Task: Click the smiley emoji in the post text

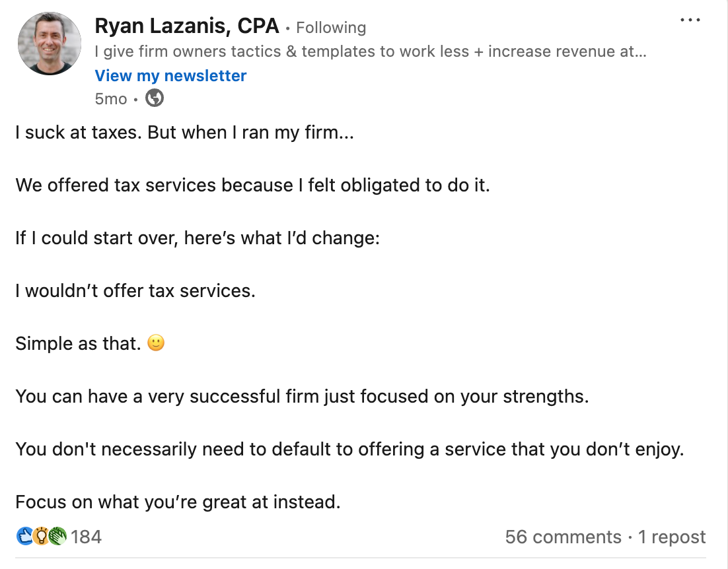Action: click(156, 343)
